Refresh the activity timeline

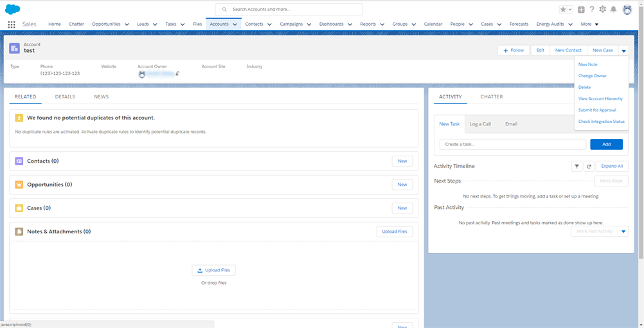(589, 166)
